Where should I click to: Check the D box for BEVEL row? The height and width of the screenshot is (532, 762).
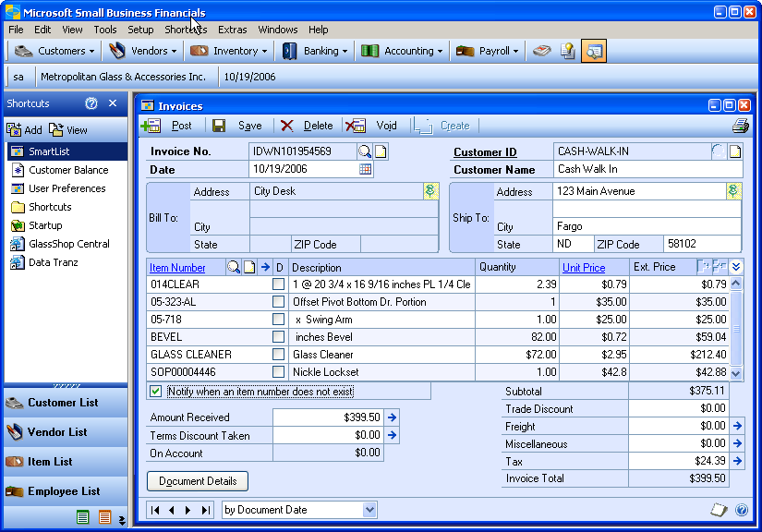click(x=278, y=337)
